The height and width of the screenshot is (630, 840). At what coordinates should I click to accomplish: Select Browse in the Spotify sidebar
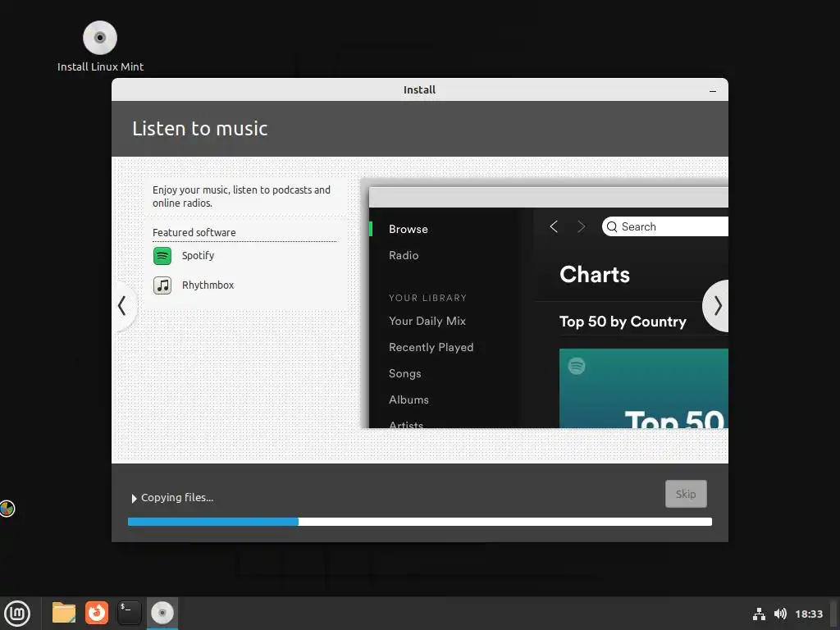409,230
